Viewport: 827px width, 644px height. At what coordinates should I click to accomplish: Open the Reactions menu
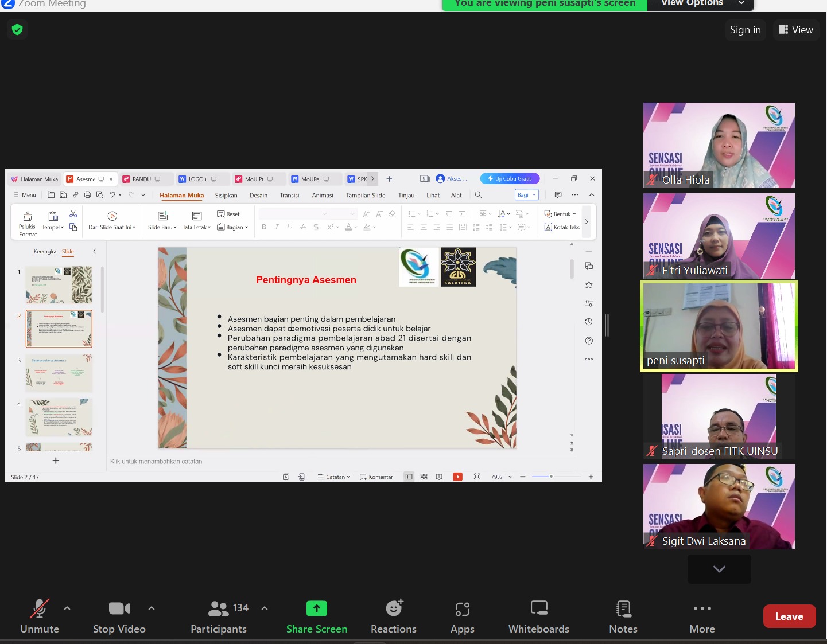point(394,616)
